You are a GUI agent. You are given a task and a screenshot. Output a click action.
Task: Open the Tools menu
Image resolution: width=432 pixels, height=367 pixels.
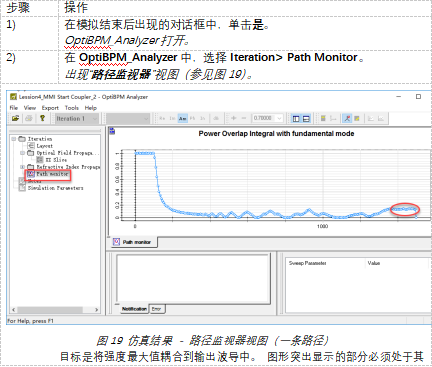pos(72,108)
